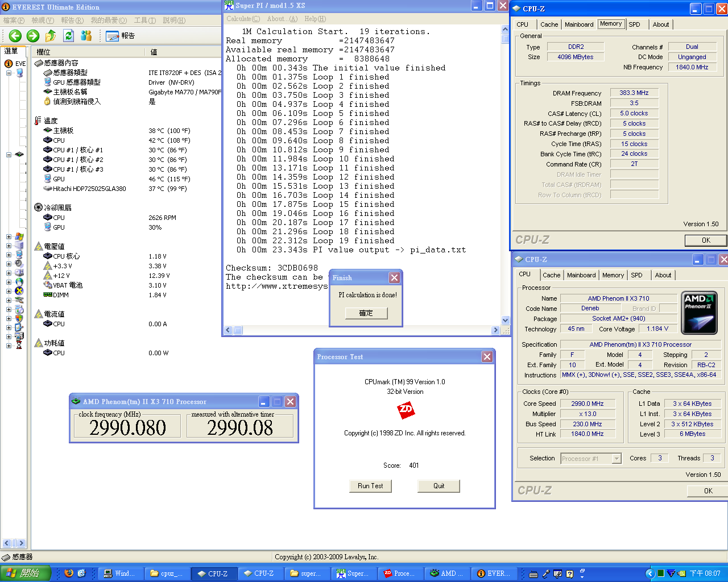Screen dimensions: 728x582
Task: Switch to the EVER... taskbar button
Action: (493, 573)
